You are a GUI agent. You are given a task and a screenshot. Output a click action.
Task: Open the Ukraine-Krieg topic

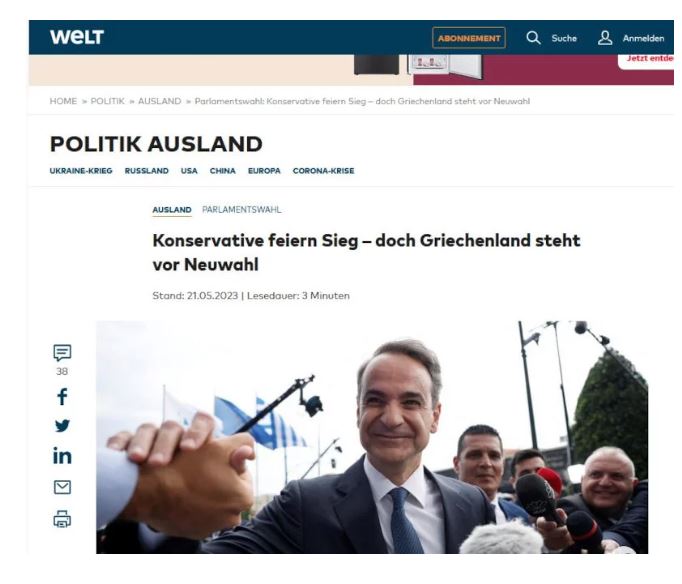pyautogui.click(x=81, y=171)
